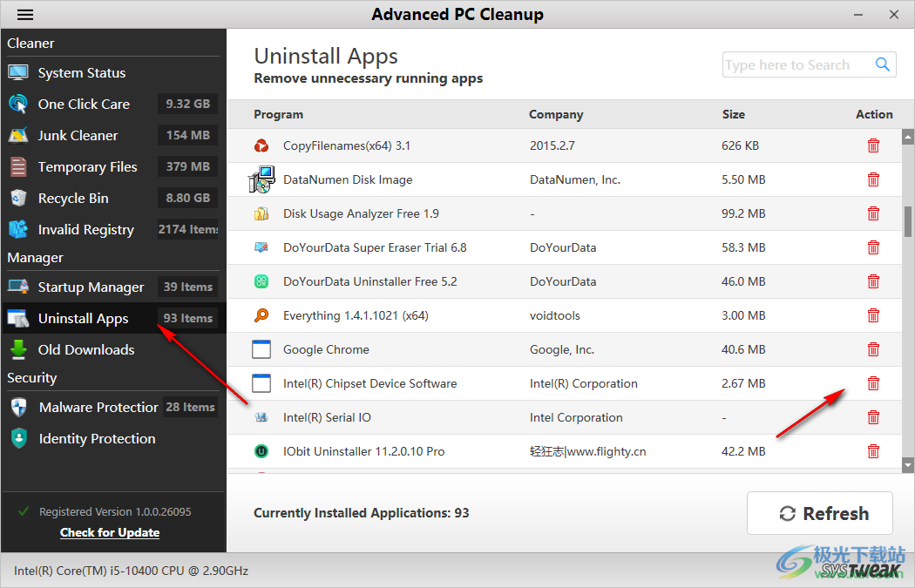Click the Temporary Files document icon

(18, 167)
